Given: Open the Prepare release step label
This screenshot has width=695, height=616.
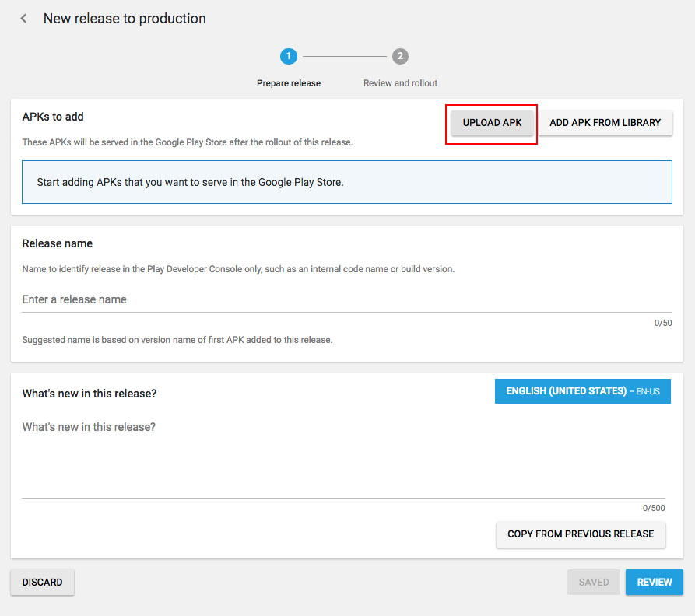Looking at the screenshot, I should click(x=289, y=83).
